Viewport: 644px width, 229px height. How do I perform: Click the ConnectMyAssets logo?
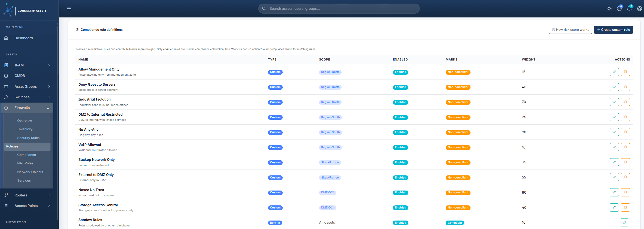pos(25,10)
